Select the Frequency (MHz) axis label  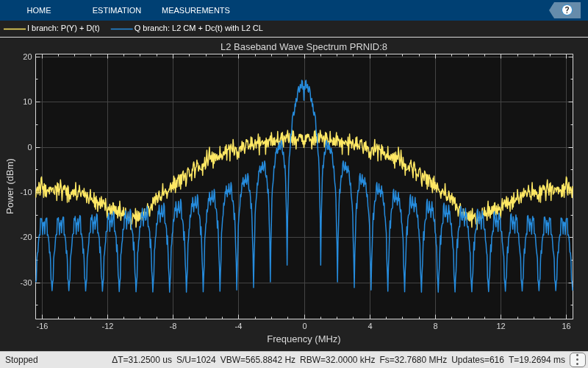coord(304,339)
